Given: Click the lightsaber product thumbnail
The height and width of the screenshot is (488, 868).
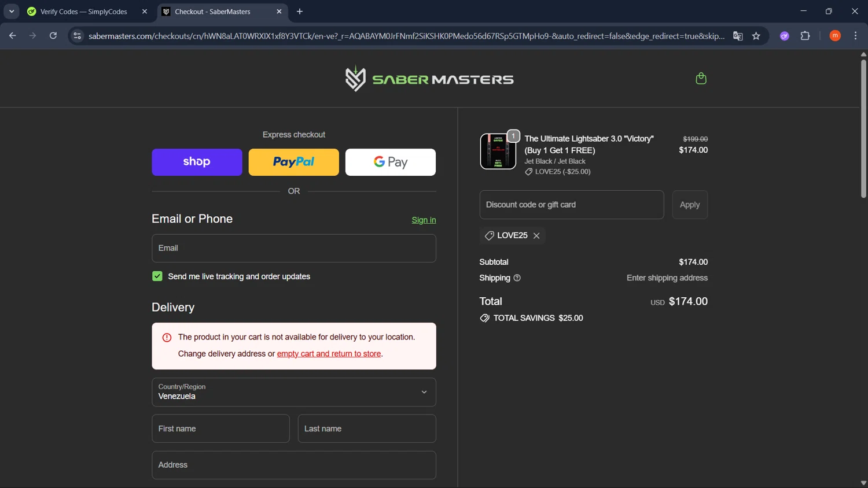Looking at the screenshot, I should 498,151.
